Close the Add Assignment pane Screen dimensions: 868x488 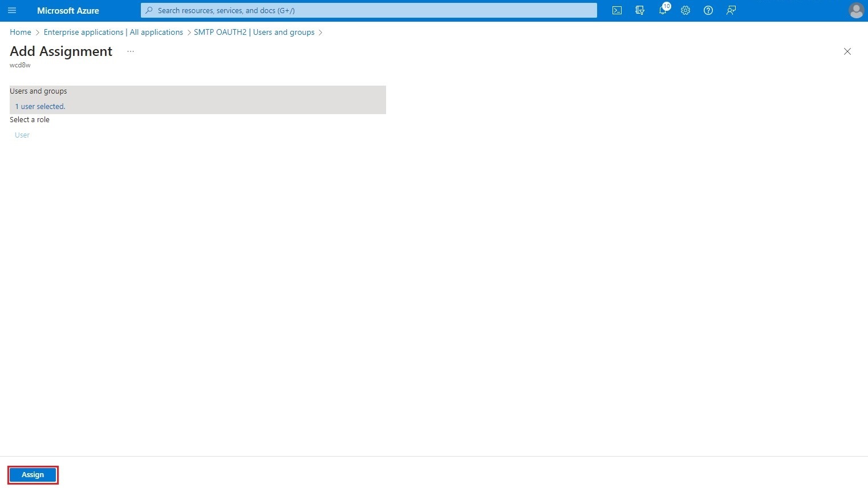point(847,51)
